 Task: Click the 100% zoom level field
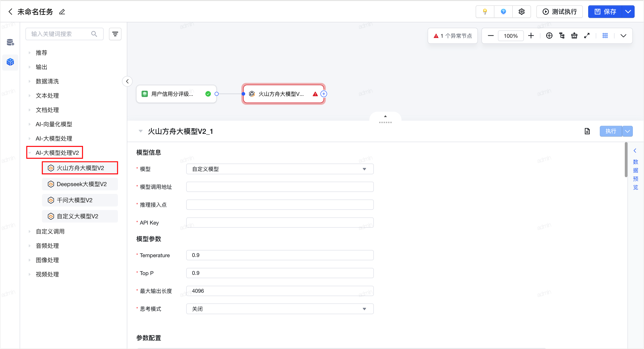point(511,36)
